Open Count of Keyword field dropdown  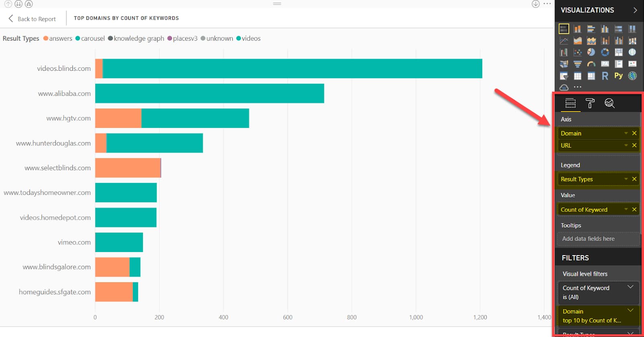(x=626, y=209)
